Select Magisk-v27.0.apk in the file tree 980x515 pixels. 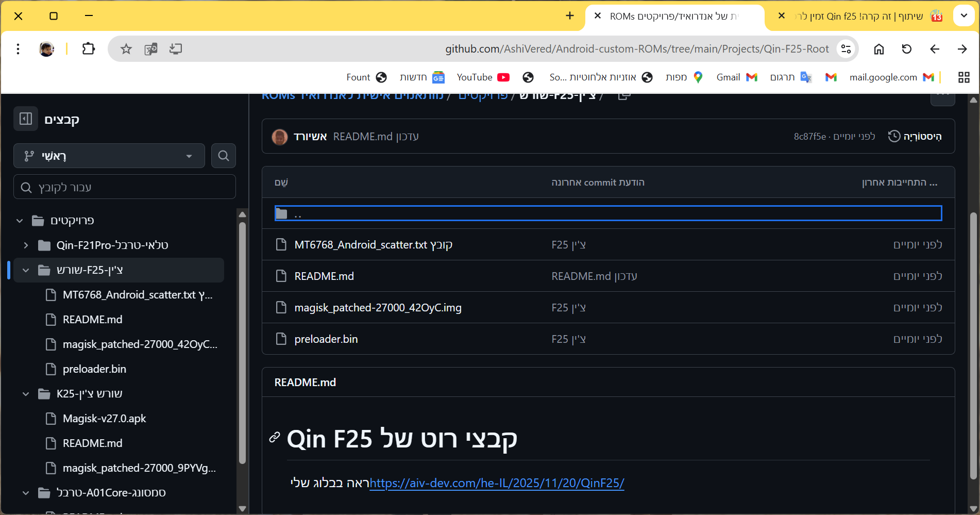coord(104,419)
